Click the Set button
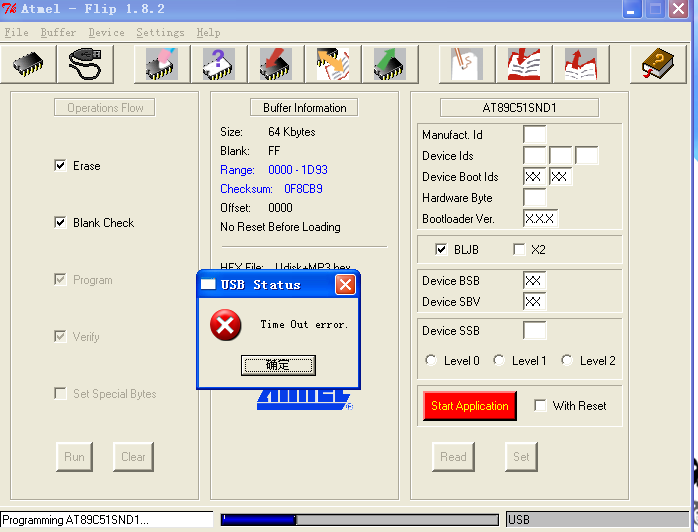Screen dimensions: 698x532 click(x=521, y=457)
